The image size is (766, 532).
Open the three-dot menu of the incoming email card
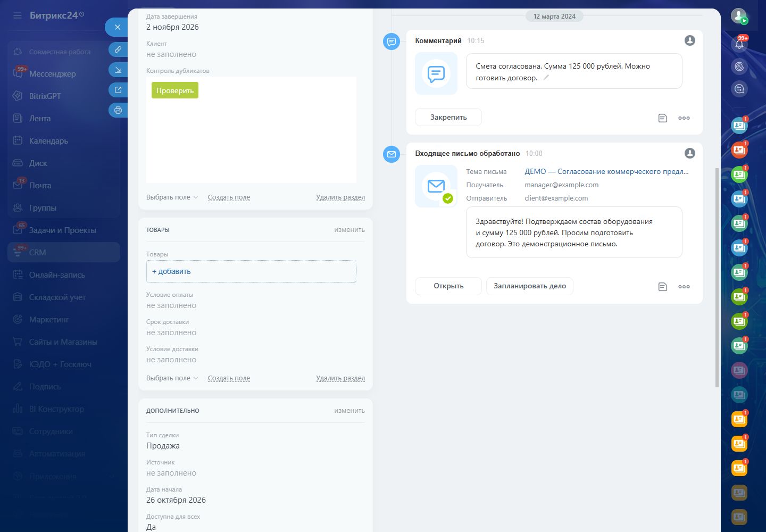coord(684,287)
